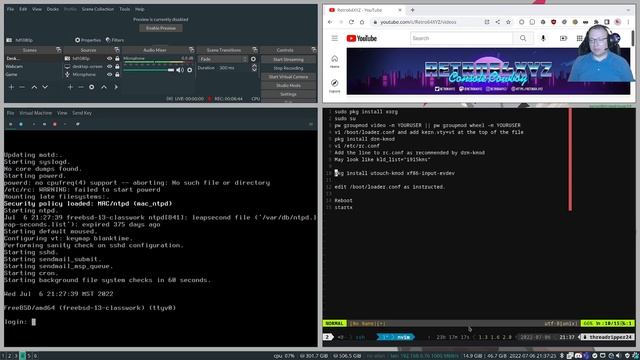Screen dimensions: 640x360
Task: Open Microphone audio settings gear
Action: pyautogui.click(x=189, y=70)
